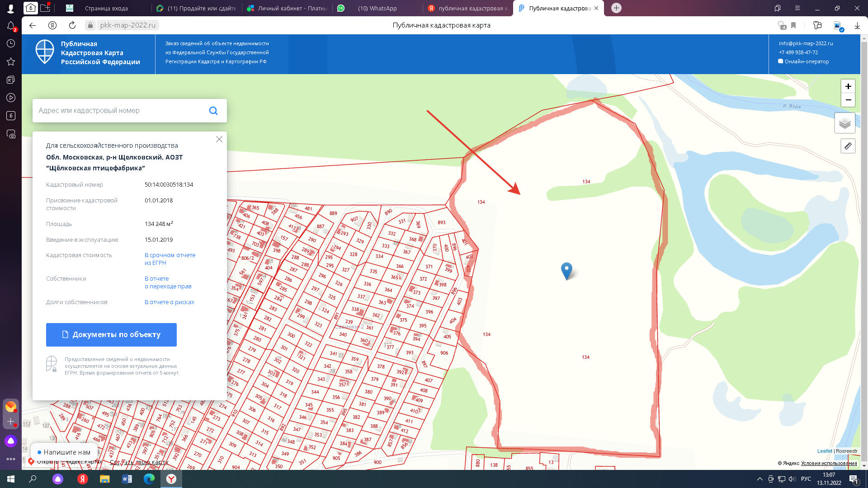Zoom out the map

(848, 100)
